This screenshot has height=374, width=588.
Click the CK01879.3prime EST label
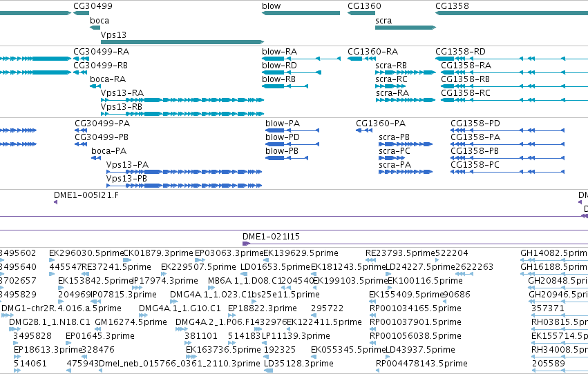pyautogui.click(x=158, y=253)
